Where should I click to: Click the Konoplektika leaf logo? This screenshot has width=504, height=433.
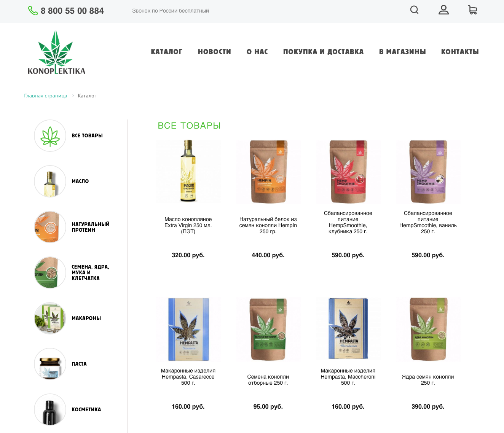[56, 52]
